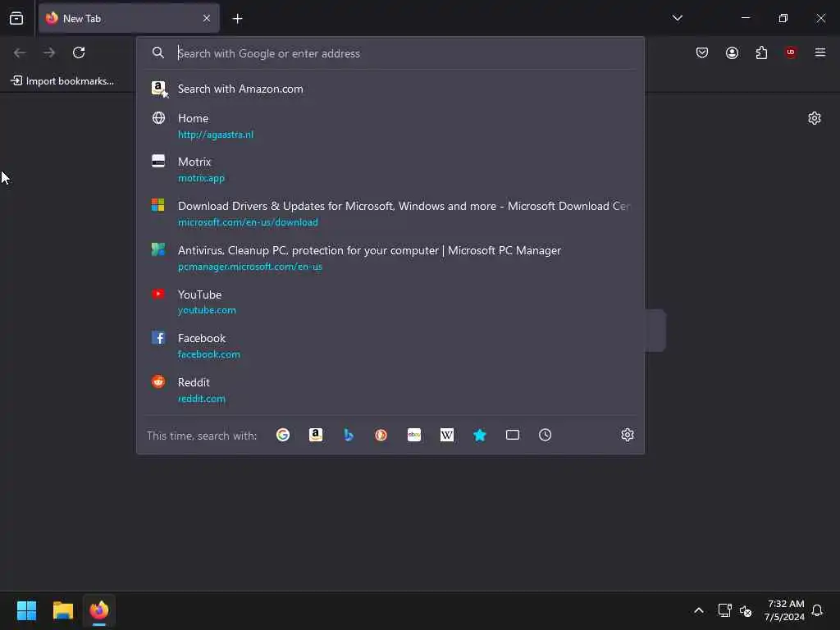Click the magnifier icon in address bar
This screenshot has height=630, width=840.
pos(158,52)
